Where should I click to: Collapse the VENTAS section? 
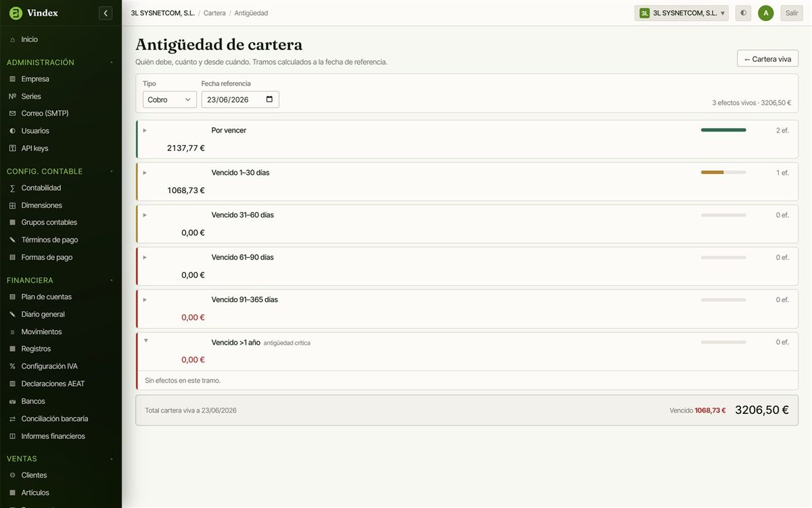[112, 459]
